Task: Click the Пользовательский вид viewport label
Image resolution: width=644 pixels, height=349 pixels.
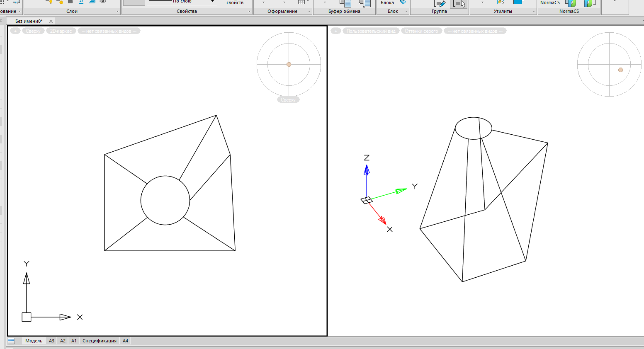Action: (x=371, y=31)
